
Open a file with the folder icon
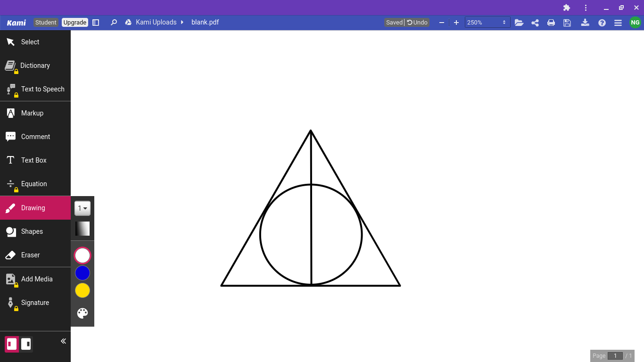pos(519,23)
